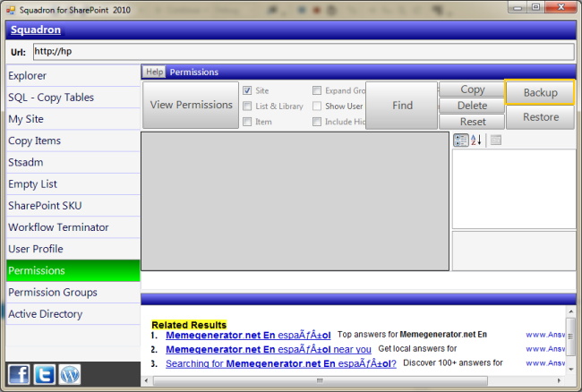
Task: Open Memegenerator.net near you result
Action: [x=269, y=349]
